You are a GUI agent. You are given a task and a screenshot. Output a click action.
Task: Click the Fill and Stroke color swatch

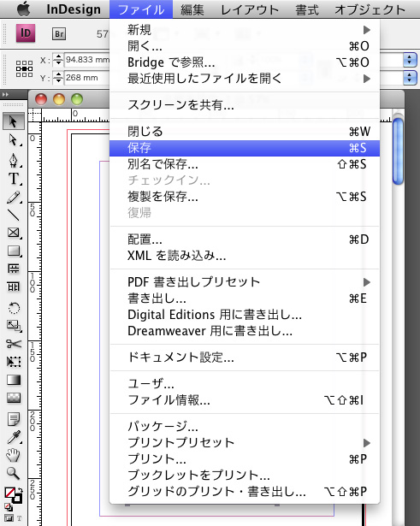click(x=13, y=496)
